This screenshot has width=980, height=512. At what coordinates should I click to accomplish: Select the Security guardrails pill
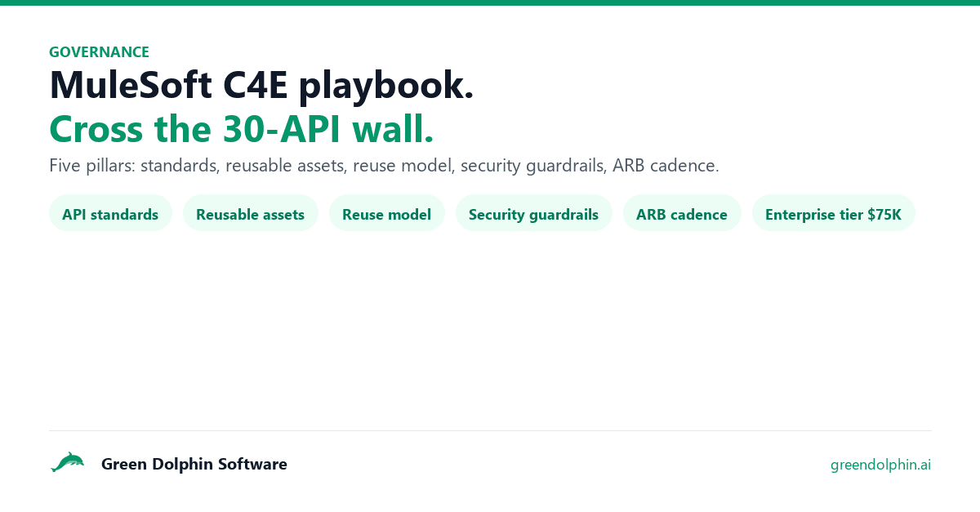coord(533,214)
